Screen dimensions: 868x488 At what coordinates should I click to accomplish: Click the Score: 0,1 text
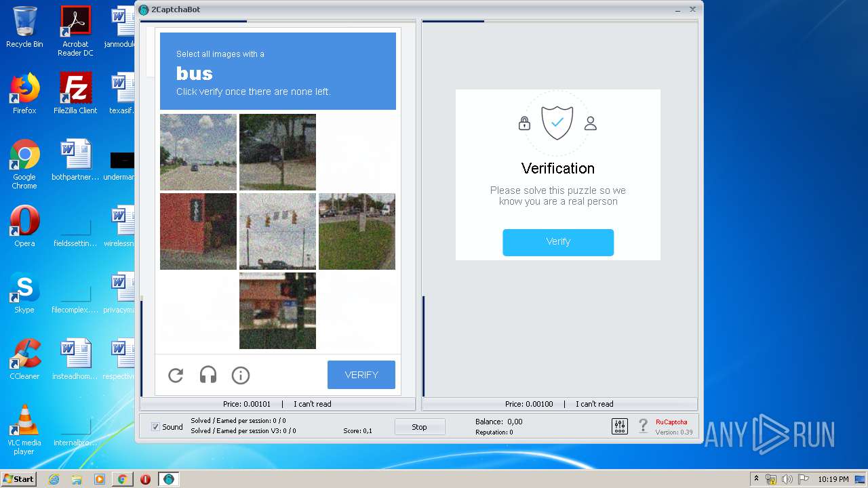(x=357, y=431)
